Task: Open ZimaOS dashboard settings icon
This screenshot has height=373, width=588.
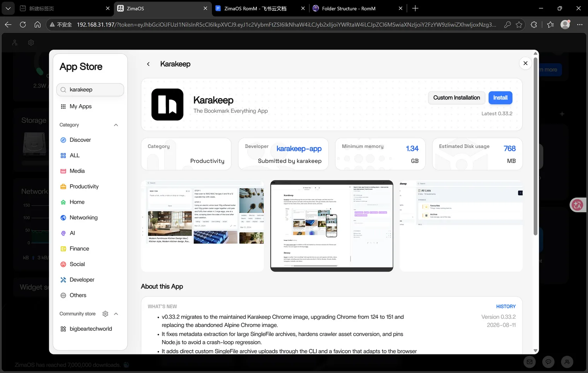Action: (x=31, y=43)
